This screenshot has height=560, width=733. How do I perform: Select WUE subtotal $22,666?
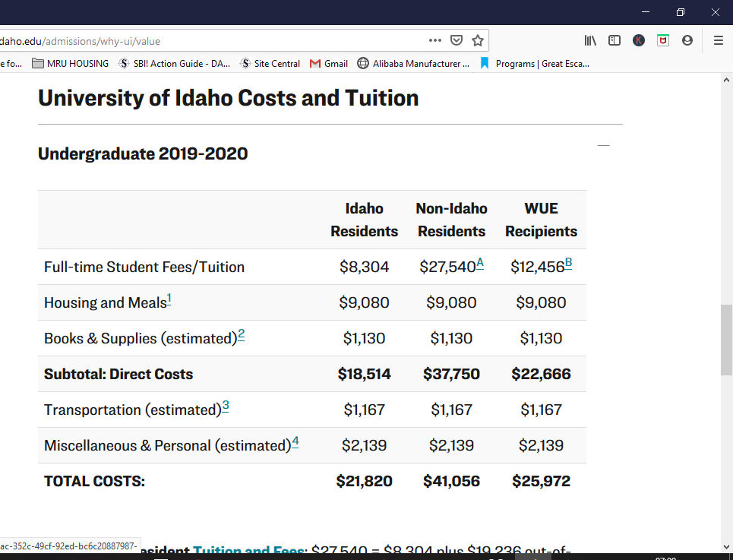pyautogui.click(x=542, y=374)
